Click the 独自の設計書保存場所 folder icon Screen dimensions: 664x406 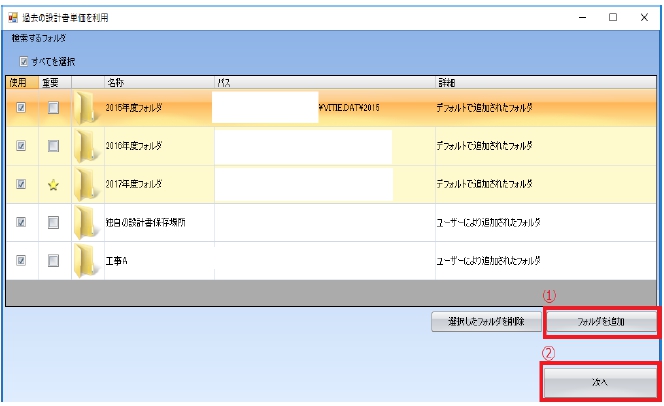pos(88,222)
